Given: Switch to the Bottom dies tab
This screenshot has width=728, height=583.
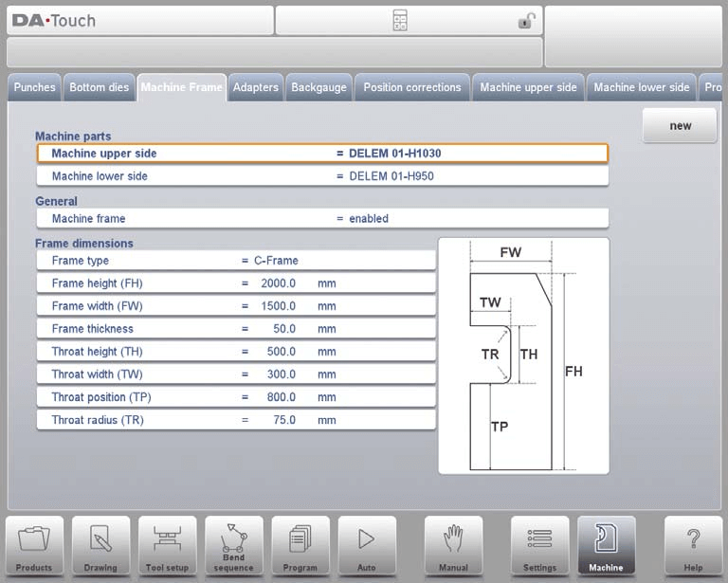Looking at the screenshot, I should coord(100,87).
